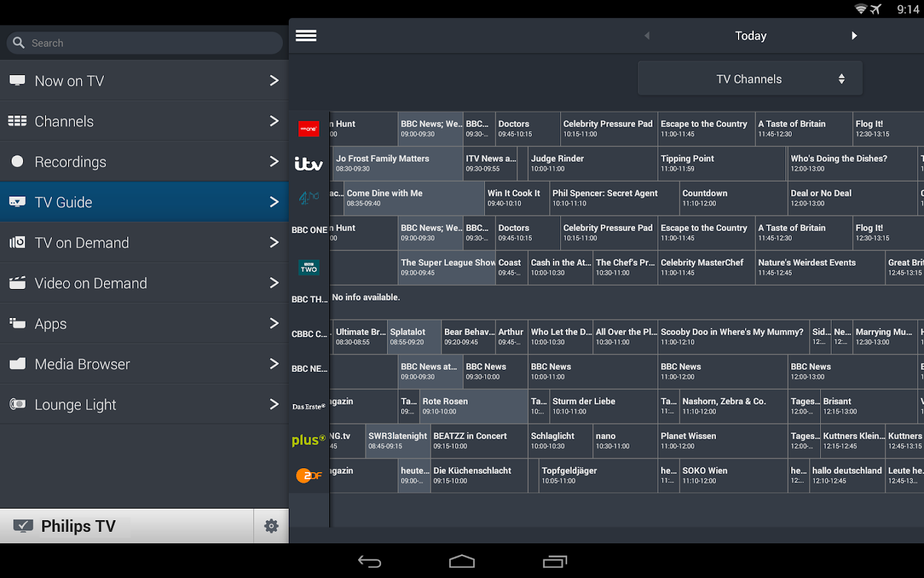The width and height of the screenshot is (924, 578).
Task: Open settings with the gear icon
Action: (271, 526)
